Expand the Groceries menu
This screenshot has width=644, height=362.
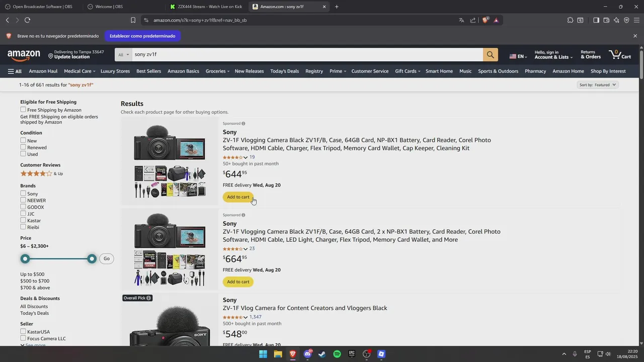pos(217,71)
